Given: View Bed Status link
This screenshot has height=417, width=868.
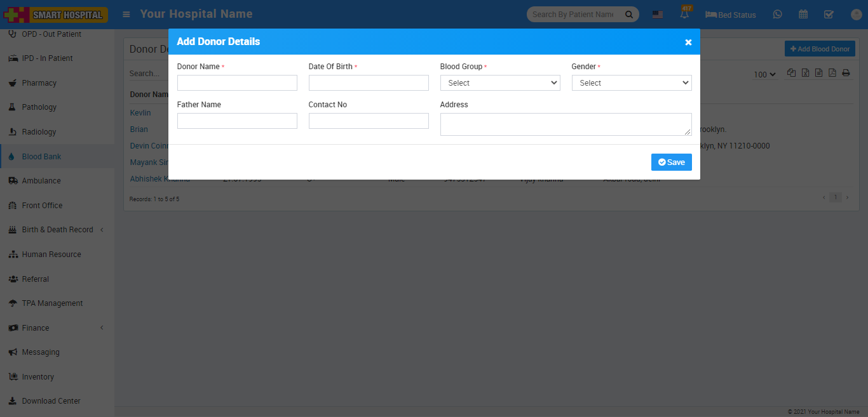Looking at the screenshot, I should pos(731,15).
